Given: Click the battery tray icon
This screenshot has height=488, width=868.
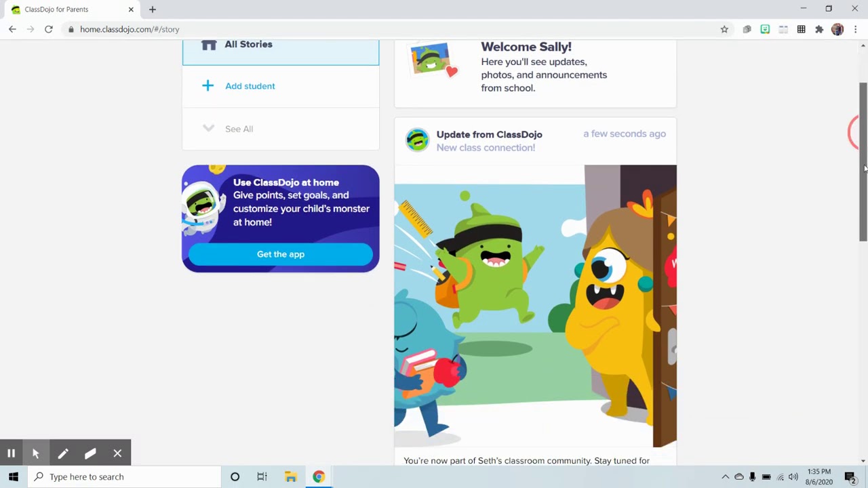Looking at the screenshot, I should pyautogui.click(x=766, y=476).
